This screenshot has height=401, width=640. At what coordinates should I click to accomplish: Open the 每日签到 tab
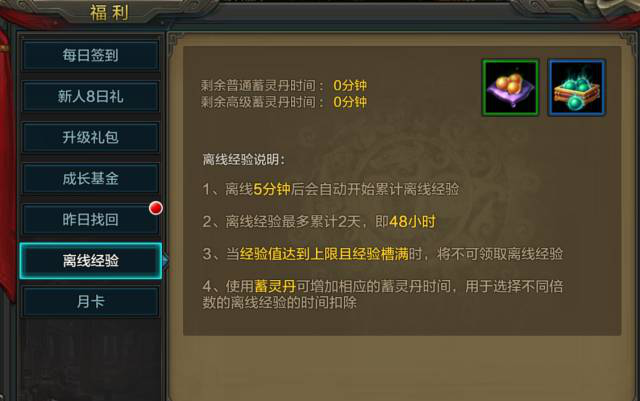(90, 55)
